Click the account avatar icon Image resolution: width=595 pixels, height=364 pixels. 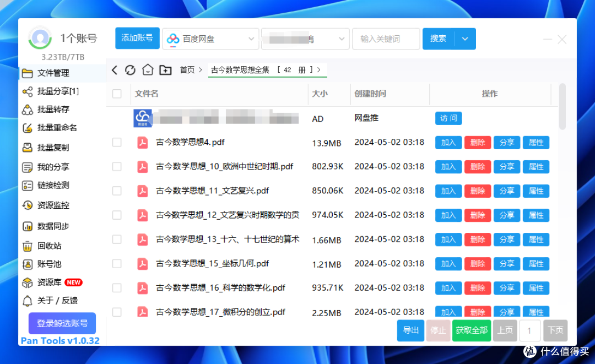[x=40, y=38]
